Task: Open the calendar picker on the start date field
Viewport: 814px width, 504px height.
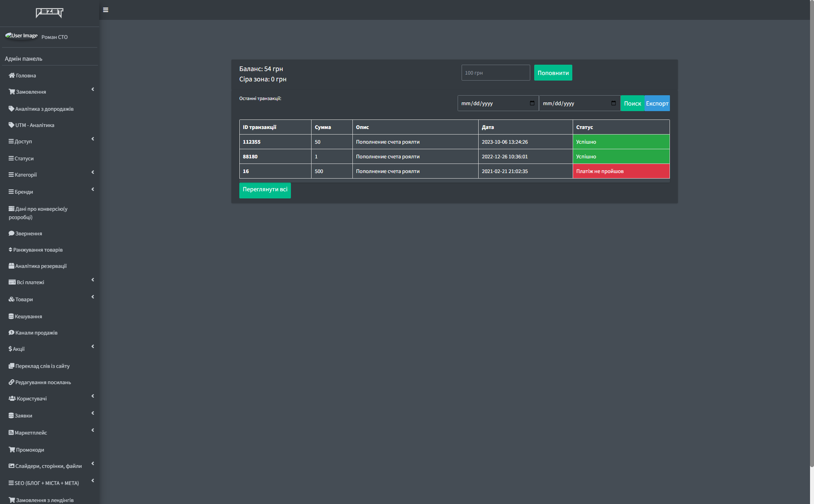Action: [x=532, y=103]
